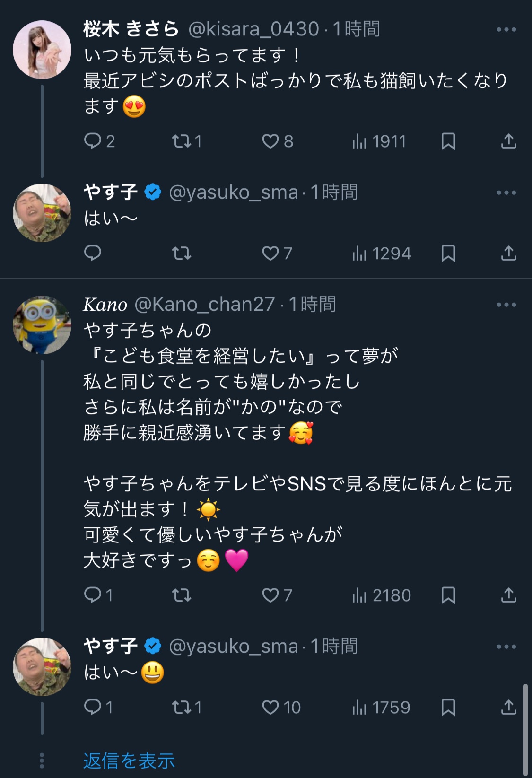Open more options on last やす子 reply
This screenshot has height=778, width=532.
tap(506, 647)
